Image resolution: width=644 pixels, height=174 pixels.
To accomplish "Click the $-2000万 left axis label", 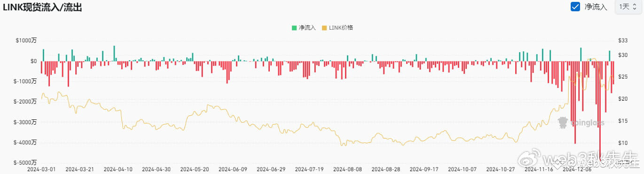I will (x=25, y=102).
